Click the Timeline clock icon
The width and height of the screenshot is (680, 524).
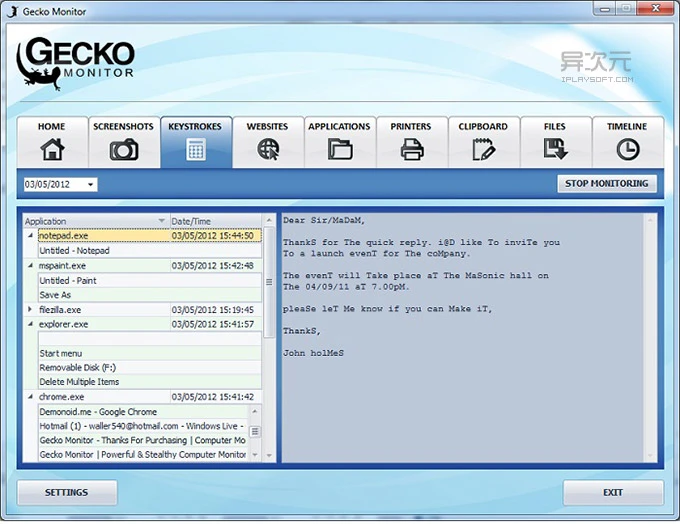coord(628,150)
